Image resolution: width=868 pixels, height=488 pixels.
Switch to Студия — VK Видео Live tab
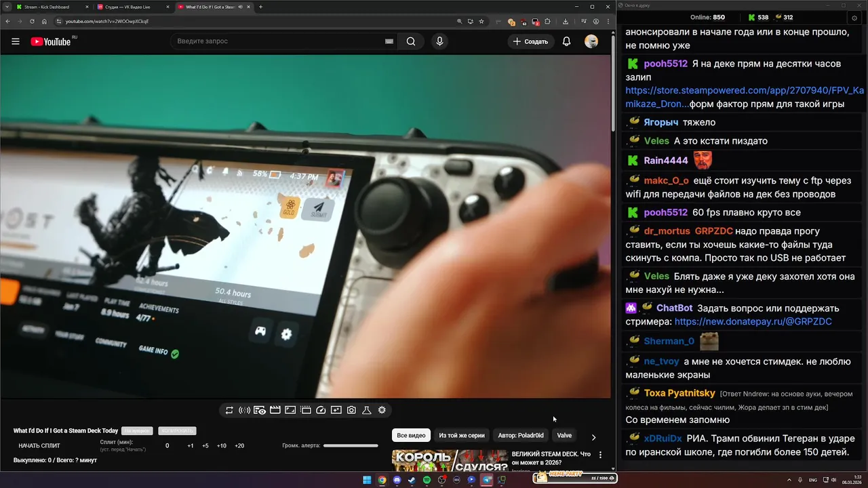(x=132, y=7)
